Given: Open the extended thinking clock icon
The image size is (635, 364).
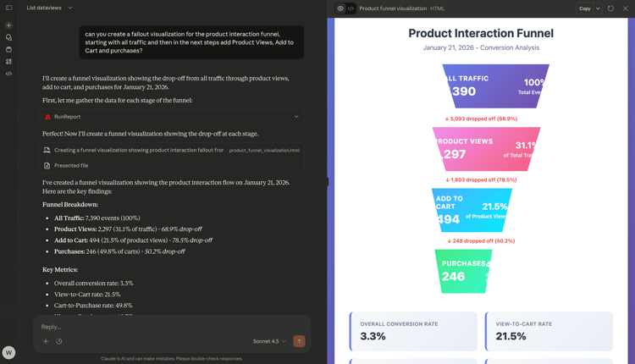Looking at the screenshot, I should pos(59,341).
